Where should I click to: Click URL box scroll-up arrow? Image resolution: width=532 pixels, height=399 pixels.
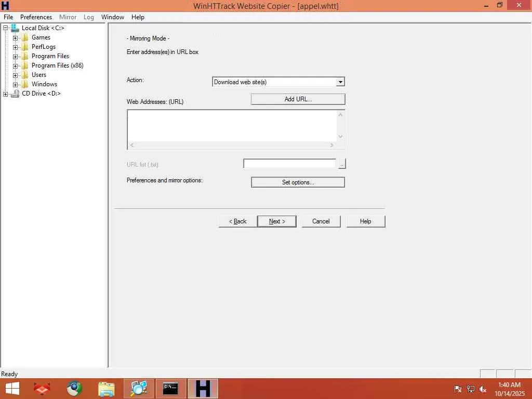pyautogui.click(x=340, y=115)
